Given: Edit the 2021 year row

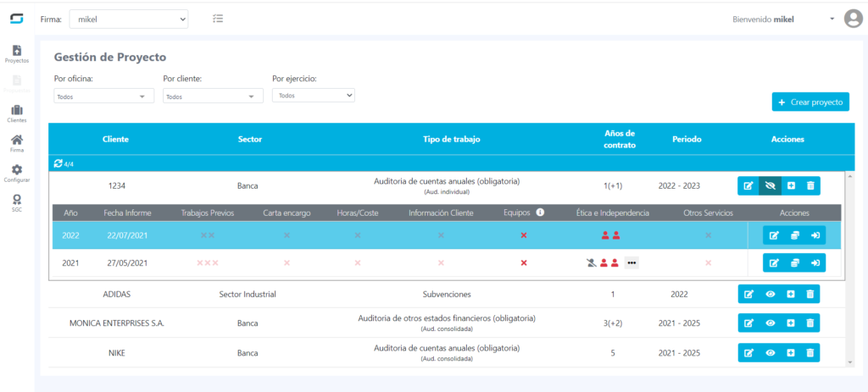Looking at the screenshot, I should (774, 262).
